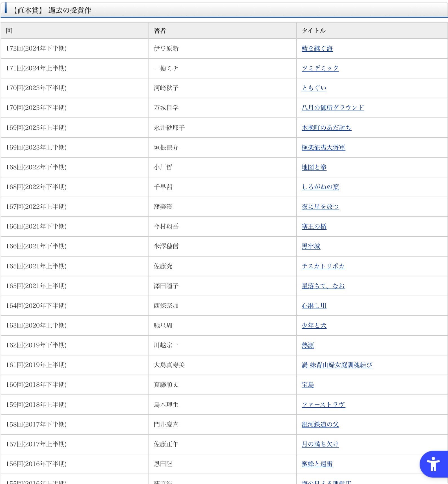Click author cell 西條奈加
This screenshot has width=448, height=484.
[222, 306]
